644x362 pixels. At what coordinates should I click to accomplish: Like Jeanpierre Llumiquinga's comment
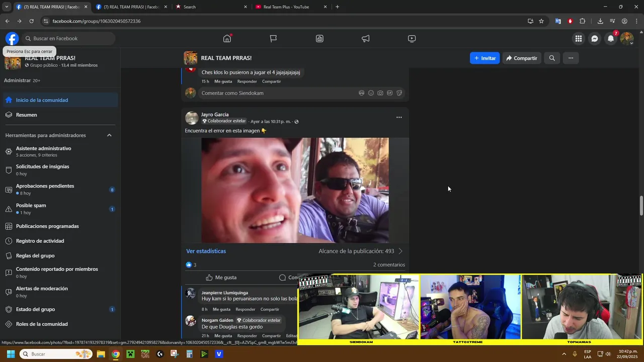pyautogui.click(x=221, y=309)
